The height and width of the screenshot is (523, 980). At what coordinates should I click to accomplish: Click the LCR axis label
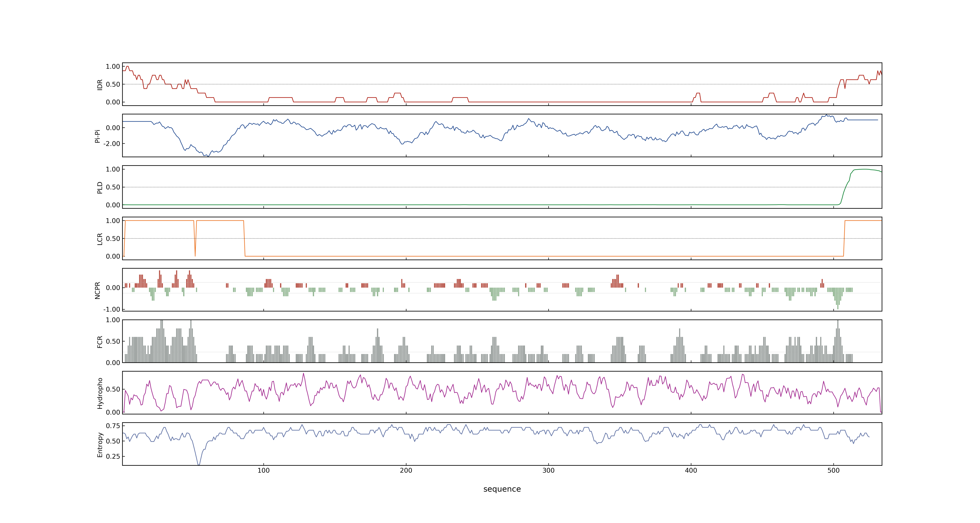point(100,239)
